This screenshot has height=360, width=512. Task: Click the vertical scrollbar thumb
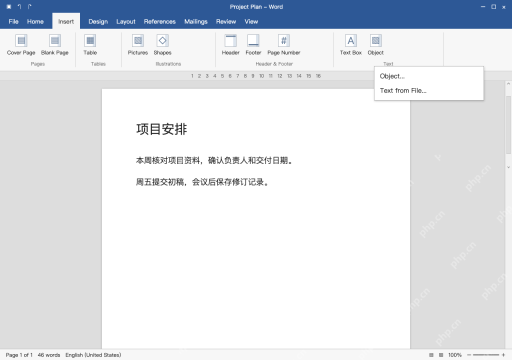508,125
